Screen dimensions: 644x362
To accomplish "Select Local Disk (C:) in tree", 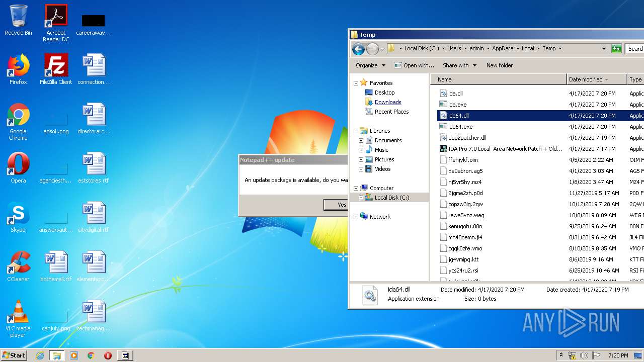I will [391, 198].
